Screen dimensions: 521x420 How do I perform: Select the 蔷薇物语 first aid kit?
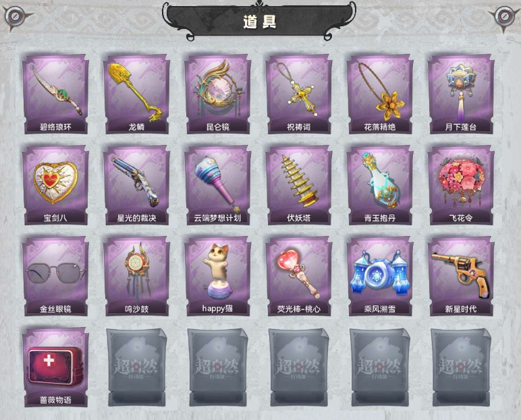point(55,367)
